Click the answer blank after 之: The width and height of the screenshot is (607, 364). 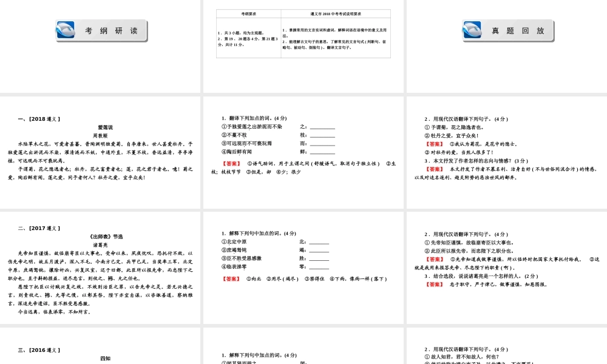322,127
